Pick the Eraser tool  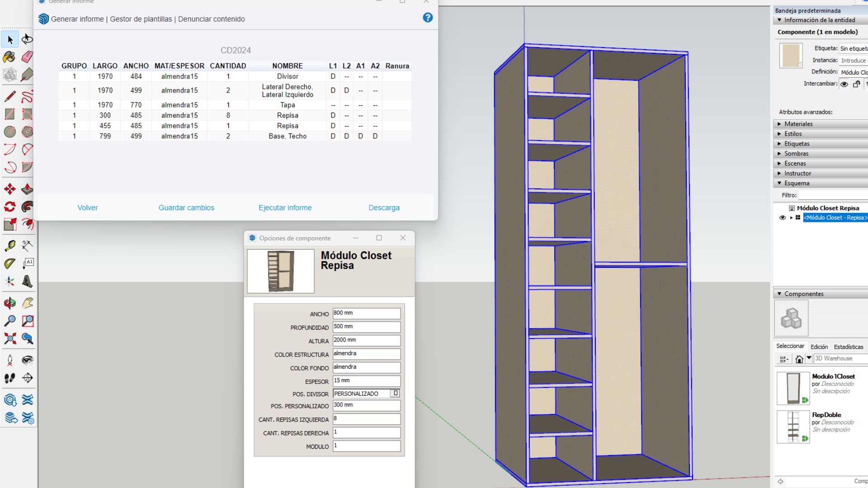tap(28, 57)
